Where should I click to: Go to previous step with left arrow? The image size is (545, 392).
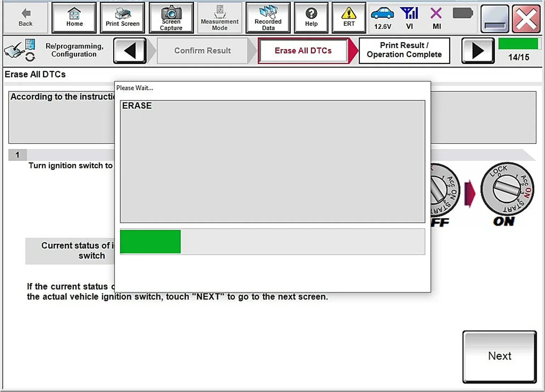[x=130, y=51]
